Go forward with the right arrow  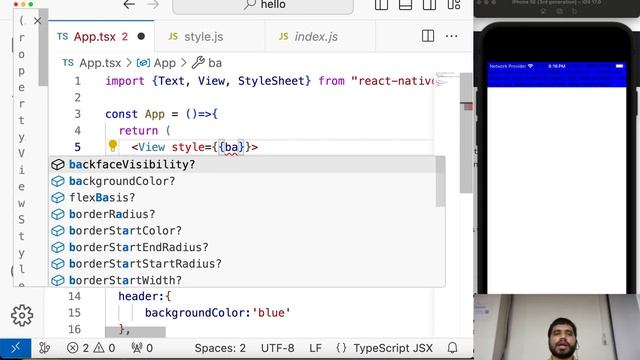(x=153, y=5)
